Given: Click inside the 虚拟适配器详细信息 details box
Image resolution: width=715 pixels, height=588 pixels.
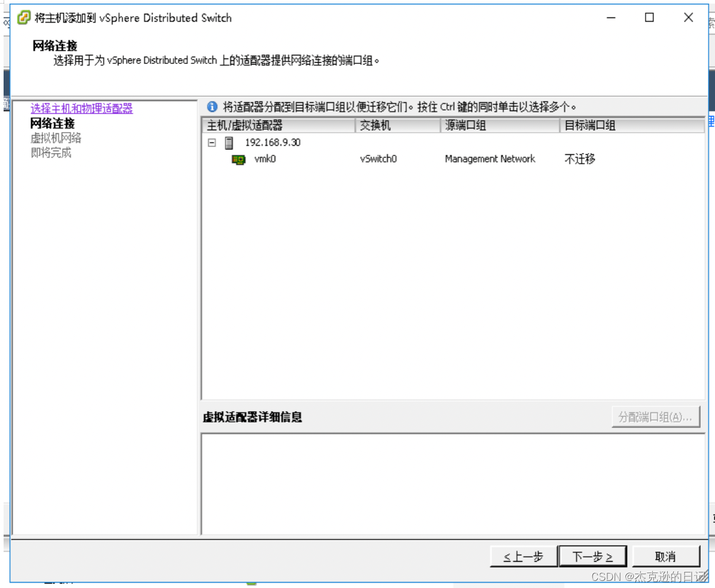Looking at the screenshot, I should [453, 483].
